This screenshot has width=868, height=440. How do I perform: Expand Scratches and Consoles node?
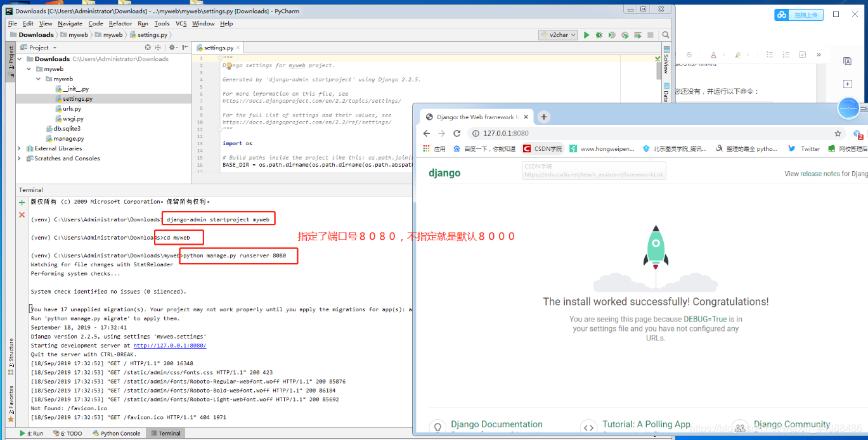pos(20,159)
